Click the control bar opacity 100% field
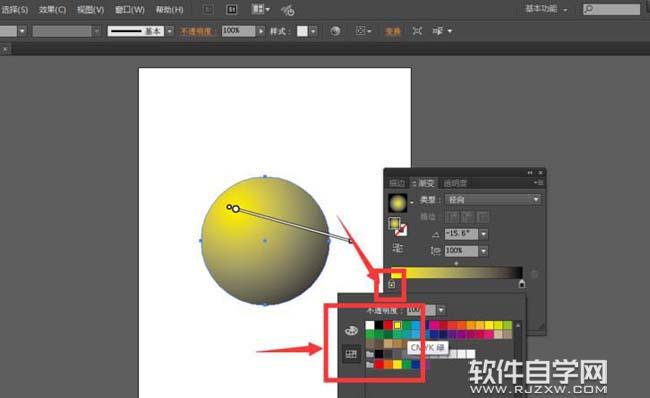The width and height of the screenshot is (650, 398). pyautogui.click(x=238, y=31)
